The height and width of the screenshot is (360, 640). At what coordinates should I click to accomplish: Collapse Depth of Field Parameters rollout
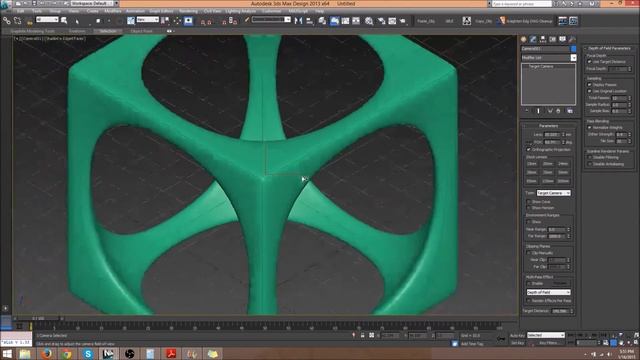[x=609, y=48]
